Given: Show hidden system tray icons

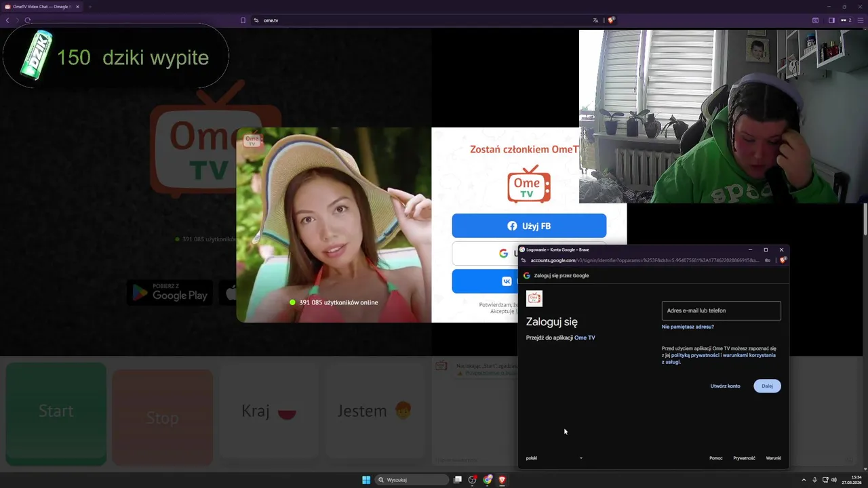Looking at the screenshot, I should coord(804,480).
